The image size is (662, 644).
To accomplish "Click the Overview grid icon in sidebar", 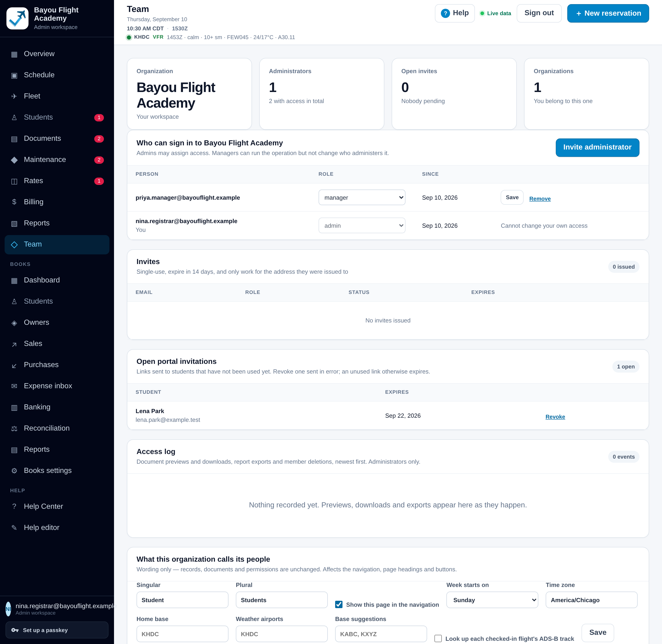I will [x=14, y=54].
